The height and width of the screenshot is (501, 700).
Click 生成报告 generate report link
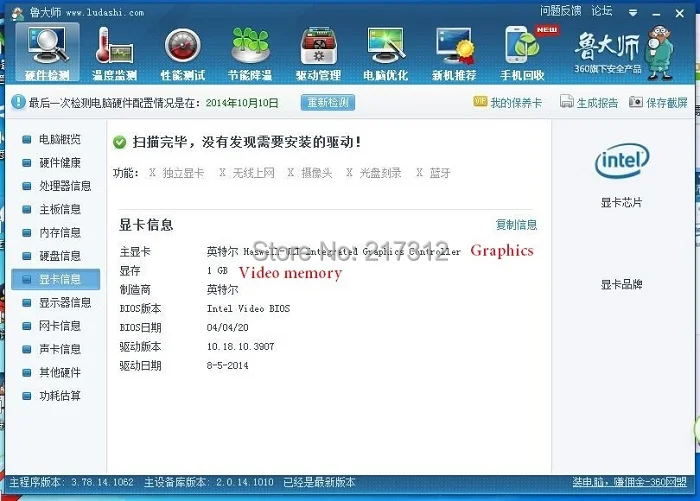pyautogui.click(x=597, y=103)
